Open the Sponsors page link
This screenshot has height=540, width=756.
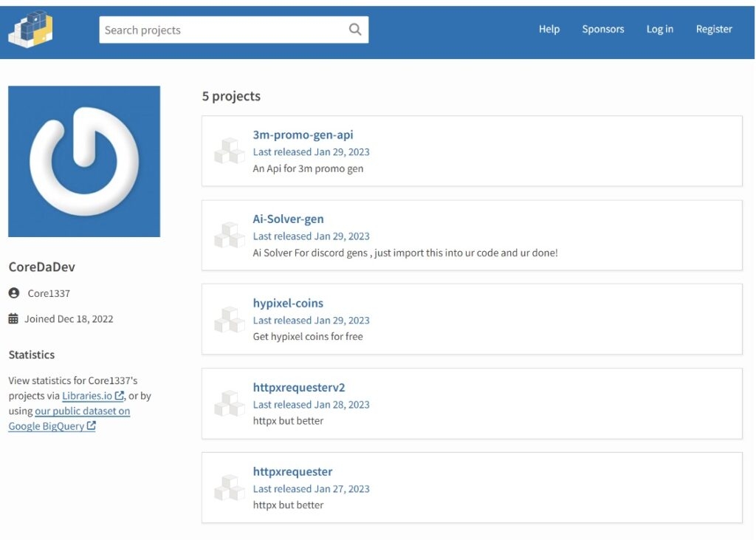602,29
